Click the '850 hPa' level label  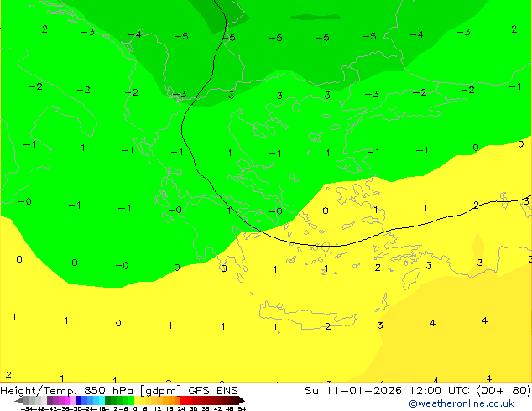(108, 391)
